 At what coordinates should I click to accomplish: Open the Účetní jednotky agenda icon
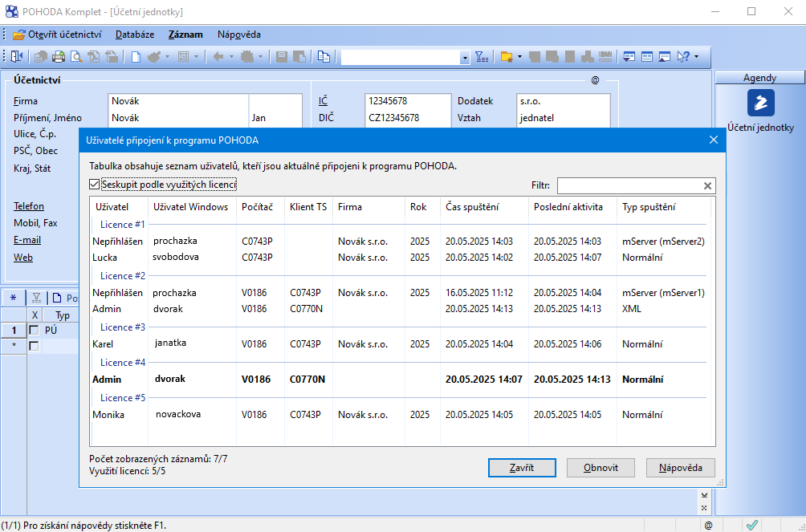coord(760,103)
